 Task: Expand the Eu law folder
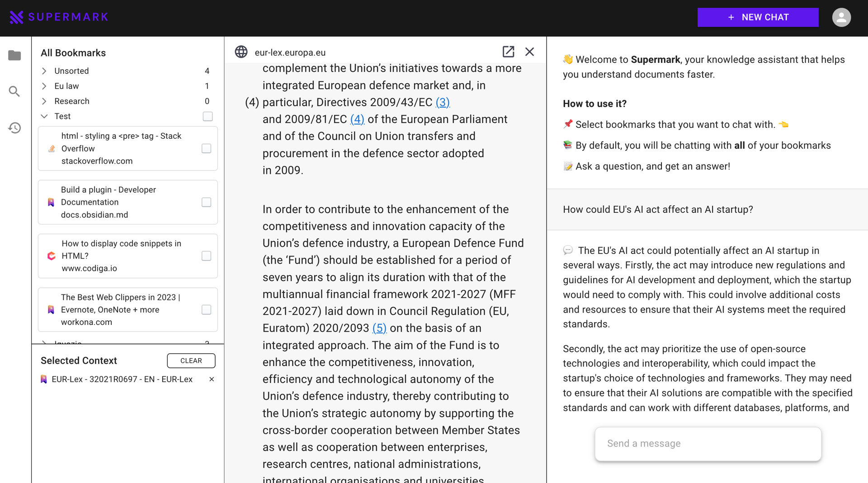point(44,86)
